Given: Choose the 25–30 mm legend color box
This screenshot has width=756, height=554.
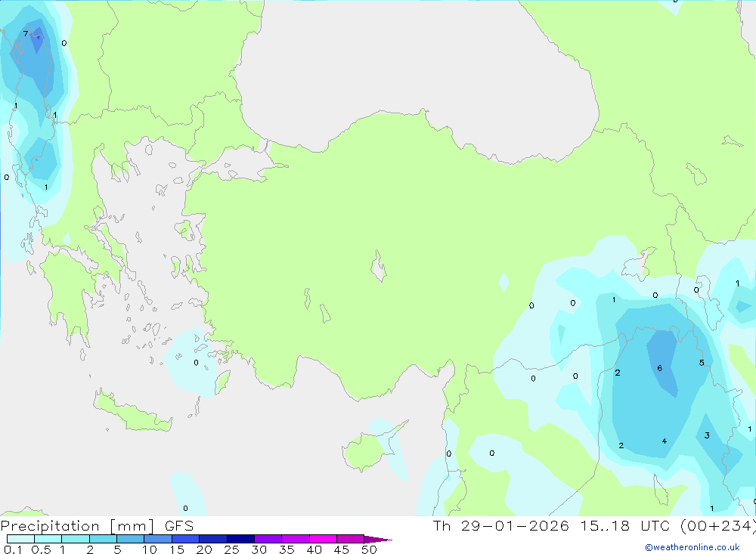Looking at the screenshot, I should [x=240, y=539].
